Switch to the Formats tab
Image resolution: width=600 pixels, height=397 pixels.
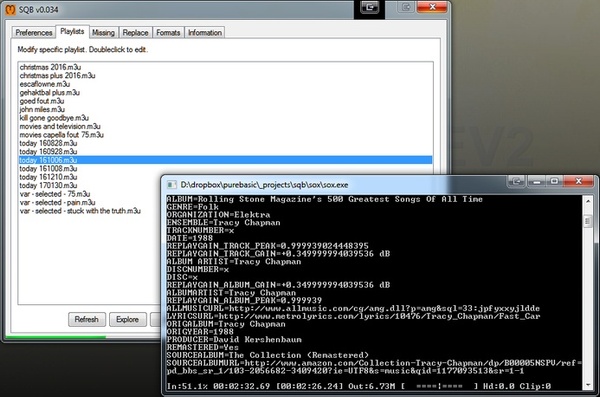click(x=168, y=33)
